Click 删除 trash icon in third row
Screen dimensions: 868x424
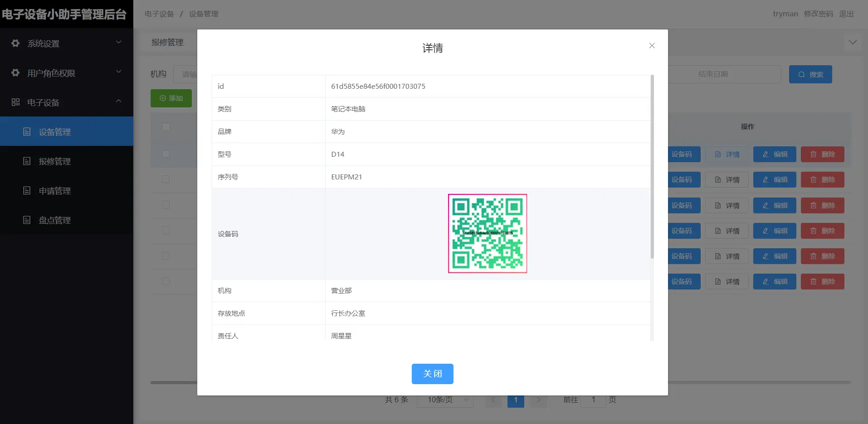[813, 205]
